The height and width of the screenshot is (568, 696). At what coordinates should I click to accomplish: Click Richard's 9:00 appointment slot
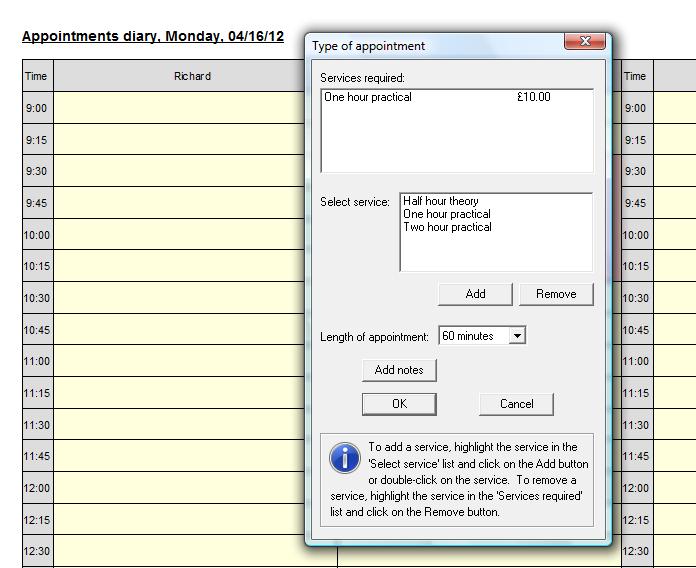pyautogui.click(x=178, y=108)
